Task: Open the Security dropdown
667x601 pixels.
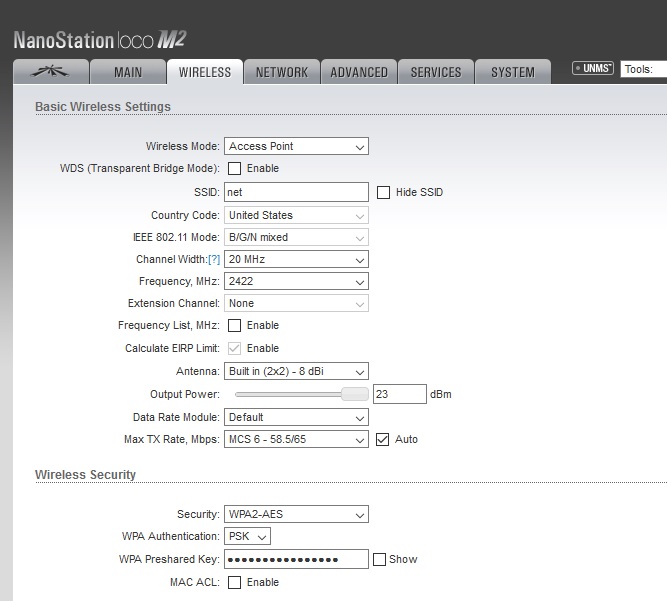Action: [x=296, y=514]
